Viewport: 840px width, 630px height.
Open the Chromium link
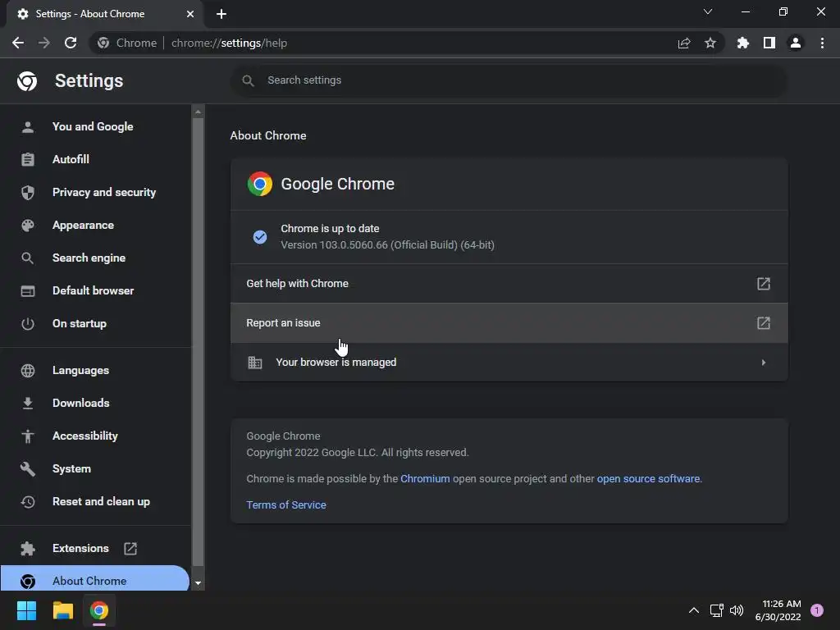coord(425,478)
